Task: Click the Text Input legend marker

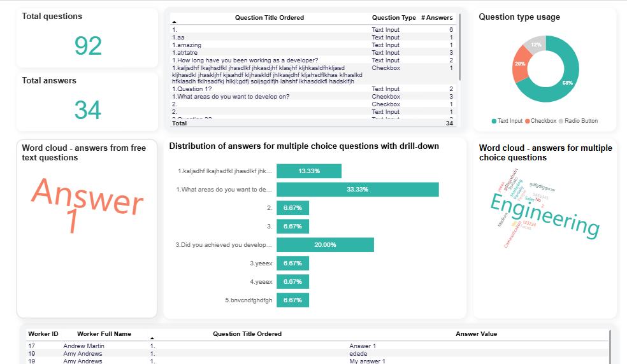Action: point(494,121)
